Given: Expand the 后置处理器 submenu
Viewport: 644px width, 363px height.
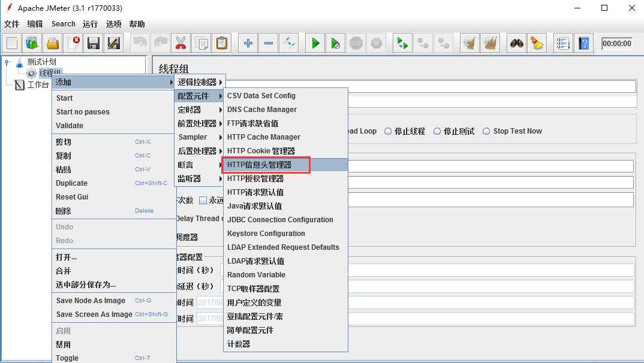Looking at the screenshot, I should [x=199, y=151].
